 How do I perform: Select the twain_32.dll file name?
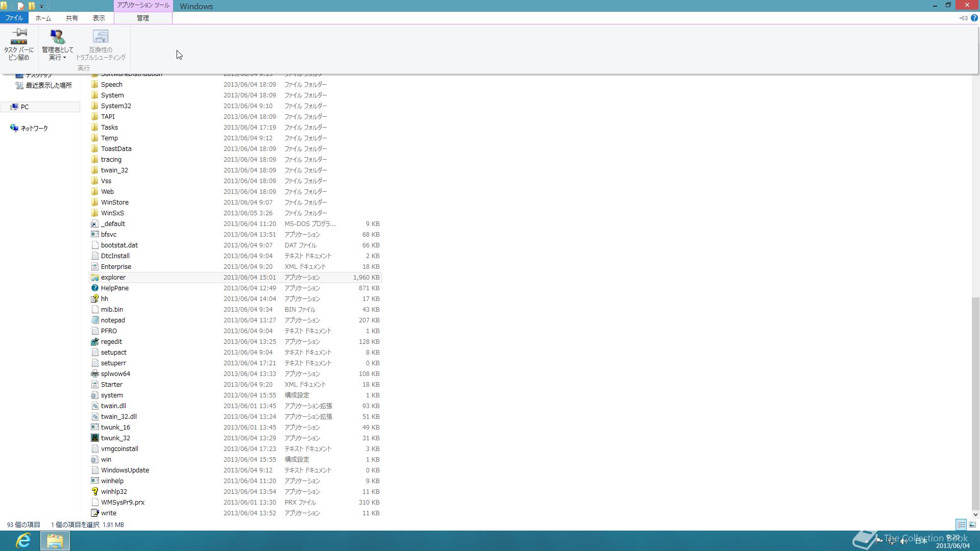coord(118,417)
